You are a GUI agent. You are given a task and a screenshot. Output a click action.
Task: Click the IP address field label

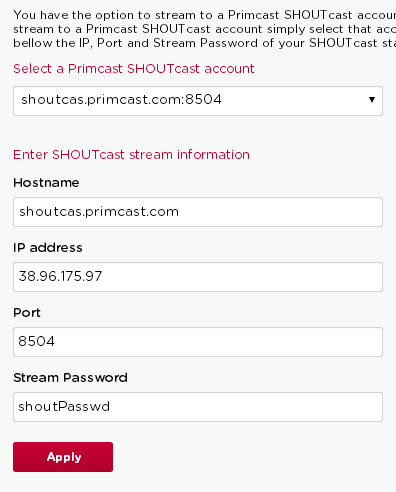[x=48, y=248]
